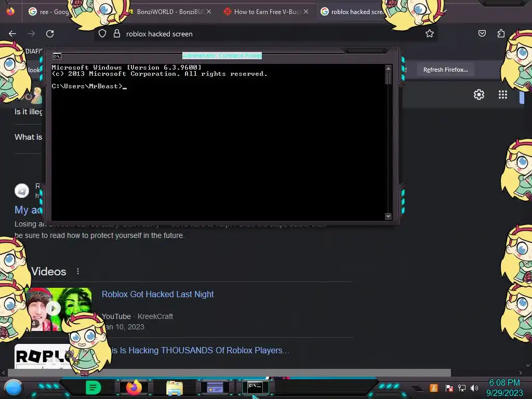This screenshot has width=532, height=399.
Task: Select the 'roblox hacked scre' tab
Action: click(x=353, y=12)
